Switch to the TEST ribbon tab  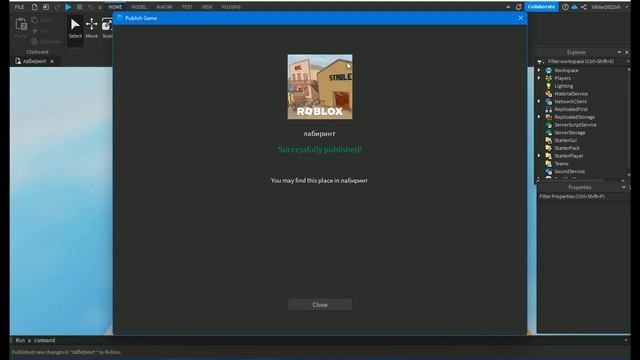[187, 7]
